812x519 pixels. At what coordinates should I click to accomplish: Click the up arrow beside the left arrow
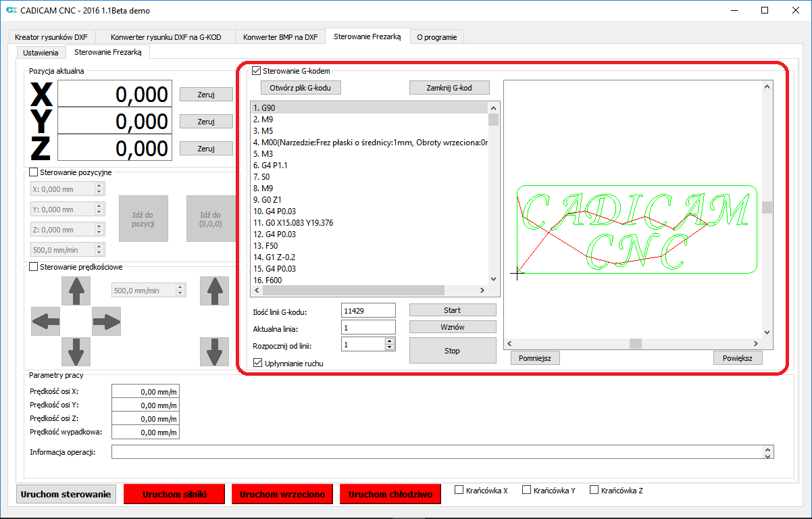[76, 291]
